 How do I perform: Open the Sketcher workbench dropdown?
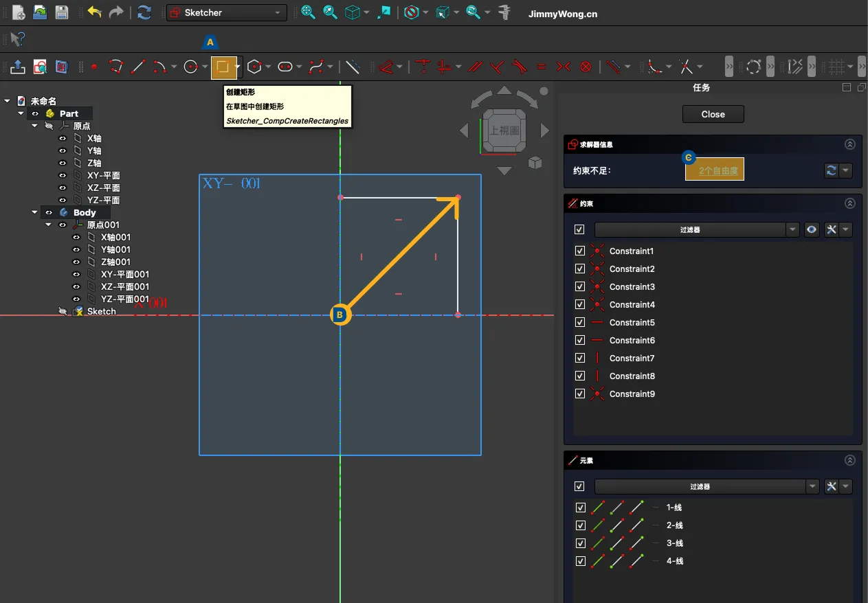[227, 12]
